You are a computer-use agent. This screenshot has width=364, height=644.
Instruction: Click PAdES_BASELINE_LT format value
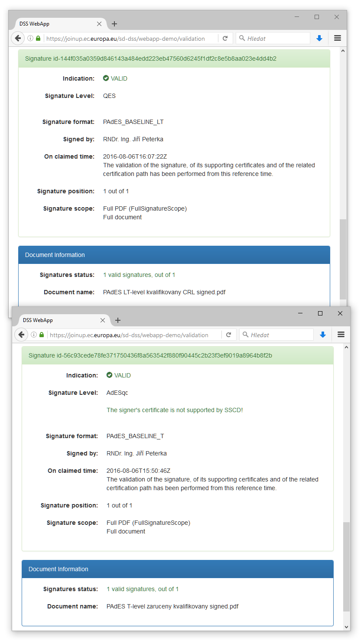click(x=133, y=122)
